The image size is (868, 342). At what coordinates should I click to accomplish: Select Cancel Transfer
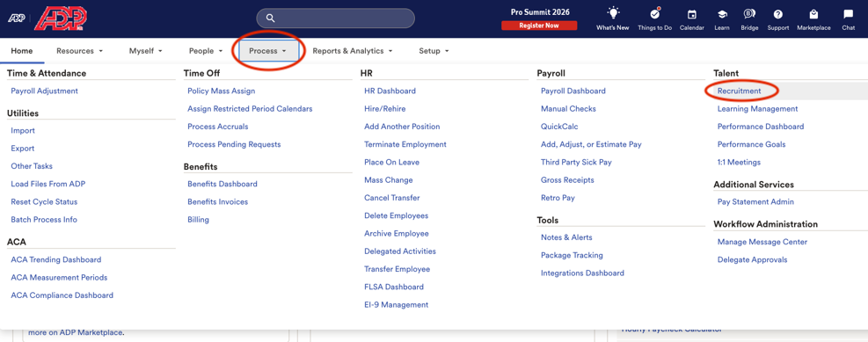[392, 198]
